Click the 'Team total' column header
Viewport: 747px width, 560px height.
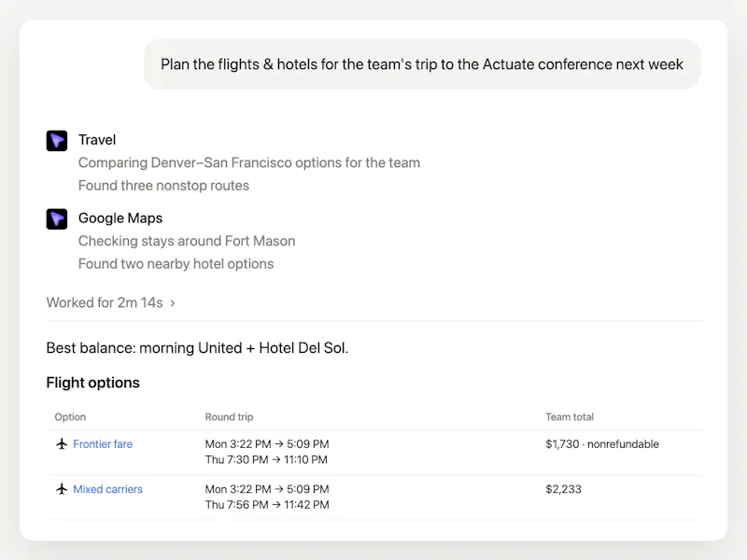click(x=570, y=416)
